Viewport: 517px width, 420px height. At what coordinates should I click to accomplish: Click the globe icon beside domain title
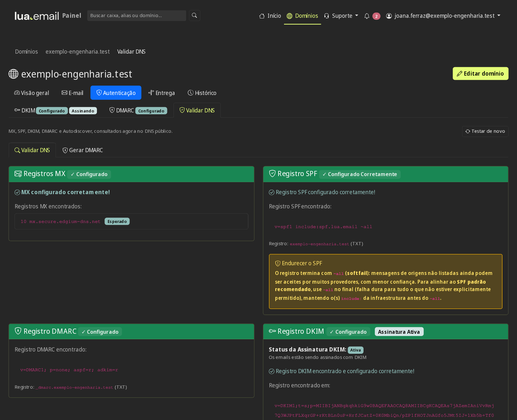(x=13, y=74)
